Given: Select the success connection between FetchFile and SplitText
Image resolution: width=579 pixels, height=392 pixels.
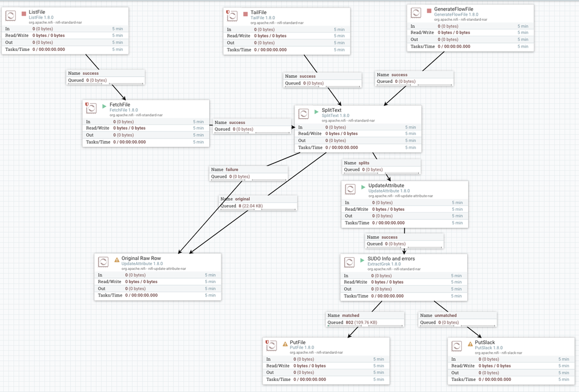Looking at the screenshot, I should coord(252,126).
